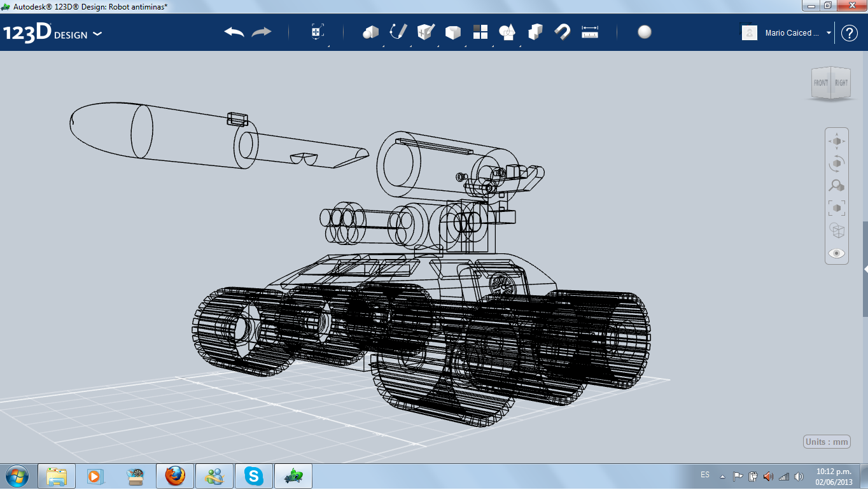
Task: Open the Action Center flag tray icon
Action: [738, 476]
